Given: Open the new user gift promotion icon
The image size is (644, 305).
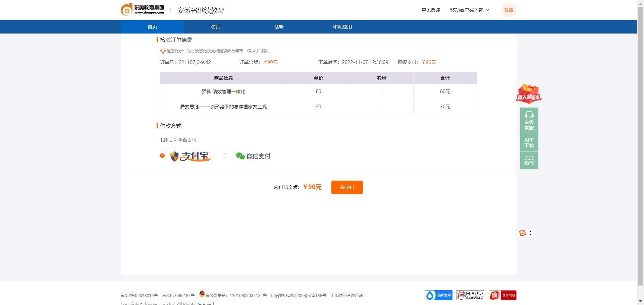Looking at the screenshot, I should point(529,94).
